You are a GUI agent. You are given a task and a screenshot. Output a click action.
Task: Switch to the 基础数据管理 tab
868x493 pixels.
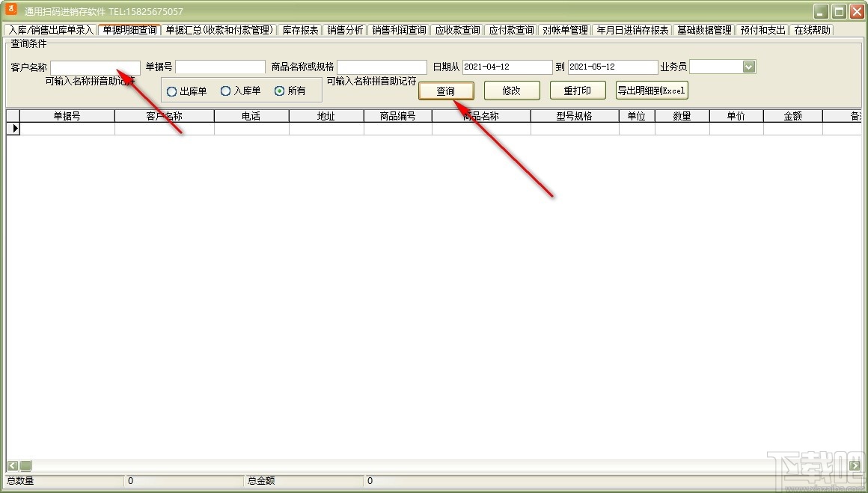click(x=704, y=31)
